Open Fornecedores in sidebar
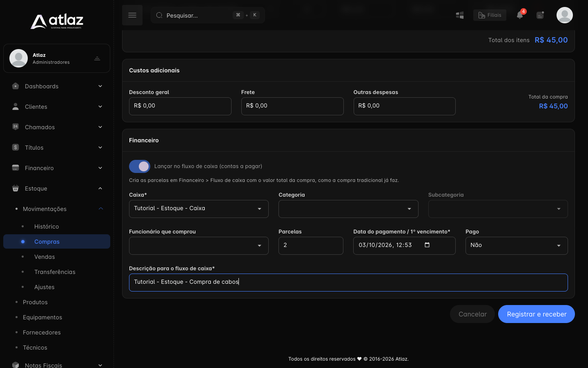 42,332
